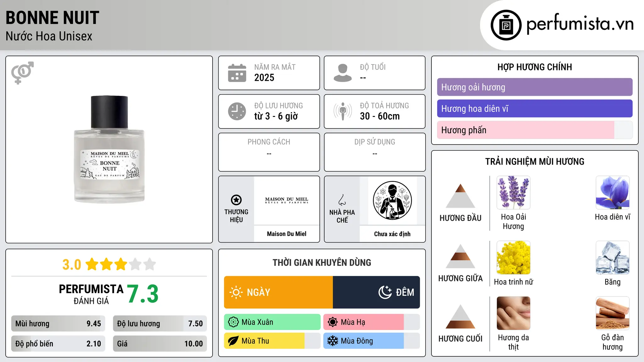Image resolution: width=644 pixels, height=362 pixels.
Task: Click the TRẢI NGHIỆM MÙI HƯƠNG heading
Action: tap(535, 162)
